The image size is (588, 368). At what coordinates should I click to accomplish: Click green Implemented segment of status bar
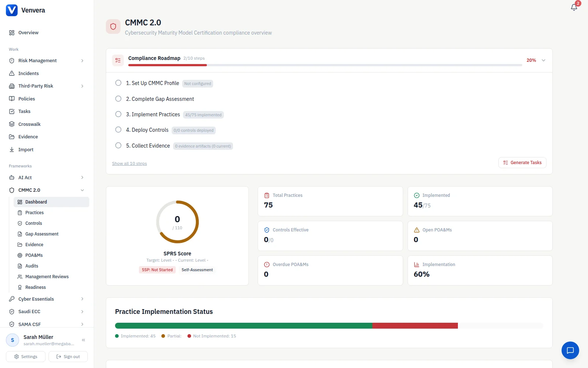[244, 326]
